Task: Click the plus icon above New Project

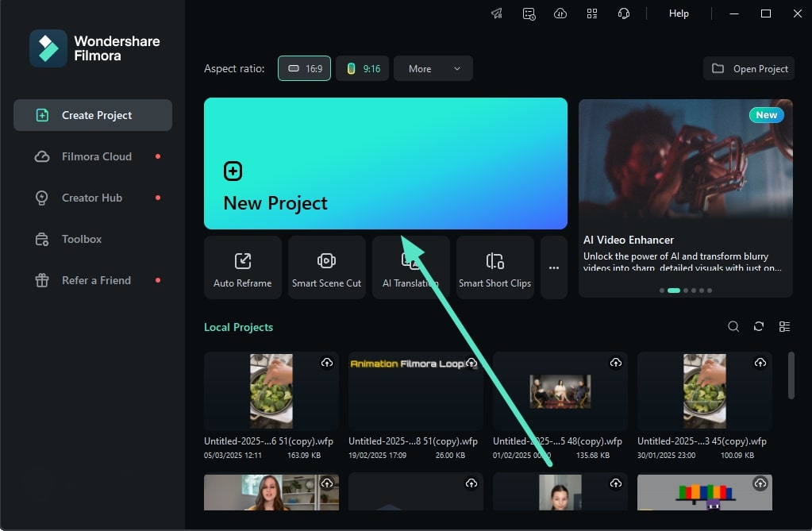Action: coord(233,171)
